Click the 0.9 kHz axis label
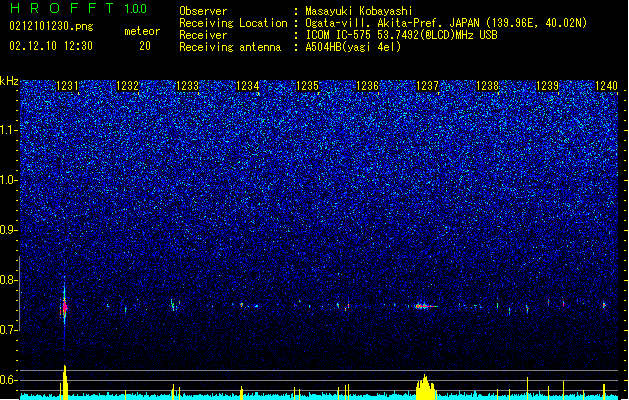Viewport: 629px width, 400px height. click(9, 230)
